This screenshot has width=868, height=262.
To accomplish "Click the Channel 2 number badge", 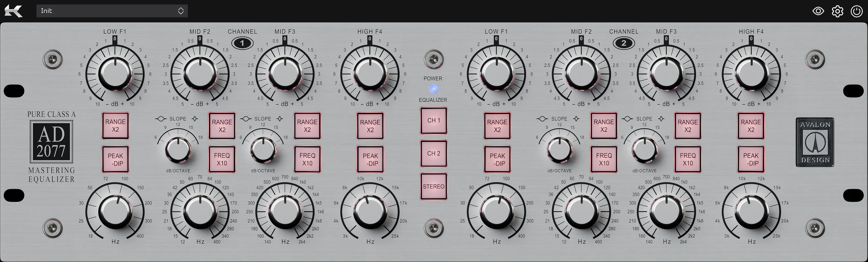I will 624,43.
